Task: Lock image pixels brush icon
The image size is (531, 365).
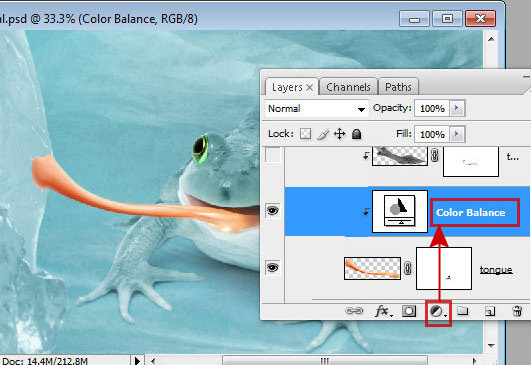Action: pyautogui.click(x=323, y=134)
